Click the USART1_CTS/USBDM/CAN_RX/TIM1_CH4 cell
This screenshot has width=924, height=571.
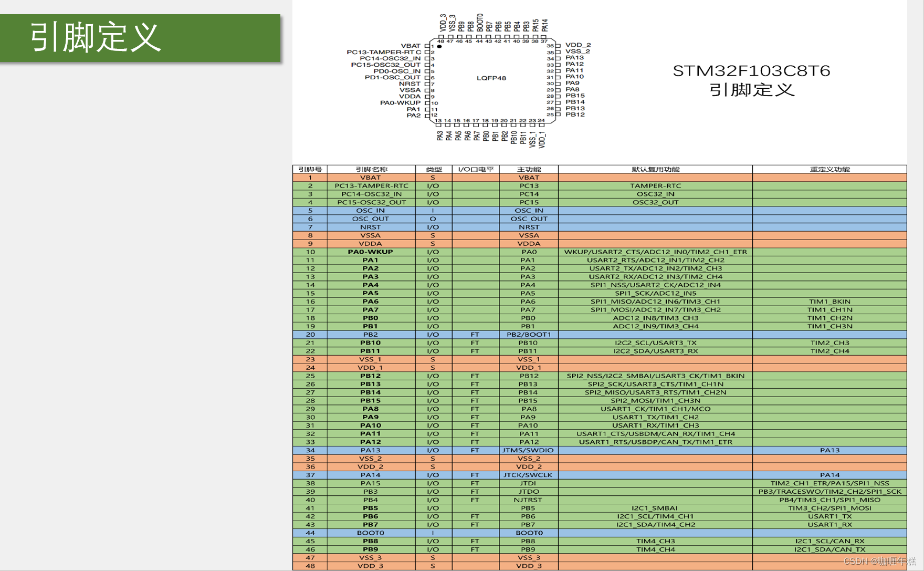click(655, 434)
